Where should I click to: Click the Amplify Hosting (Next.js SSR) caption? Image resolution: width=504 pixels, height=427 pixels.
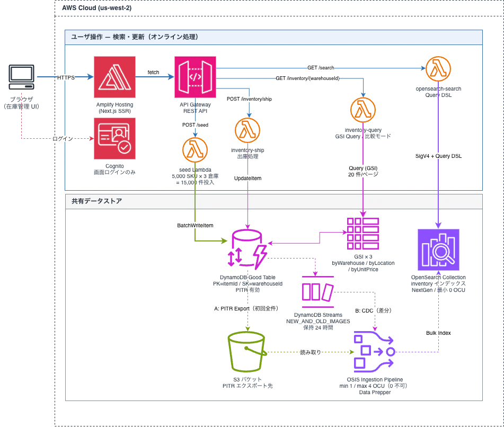pos(114,108)
